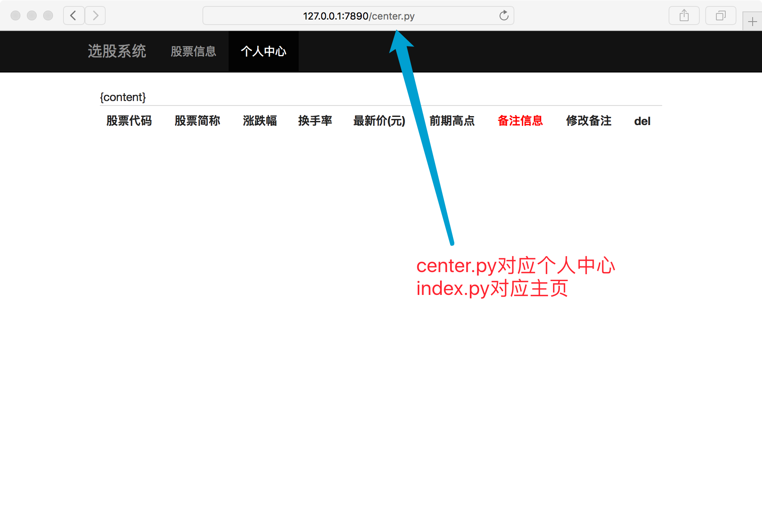Click the del column header

pyautogui.click(x=642, y=121)
